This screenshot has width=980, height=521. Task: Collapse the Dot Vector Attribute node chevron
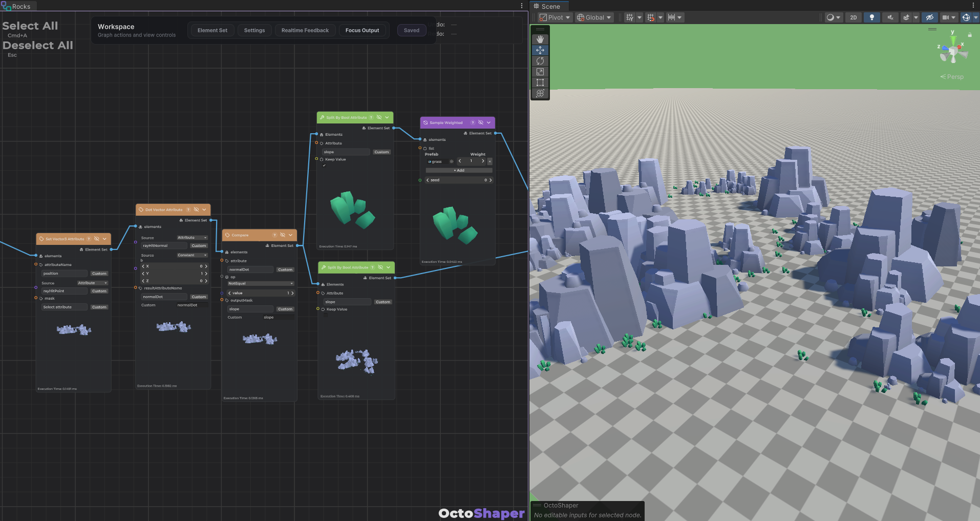204,210
